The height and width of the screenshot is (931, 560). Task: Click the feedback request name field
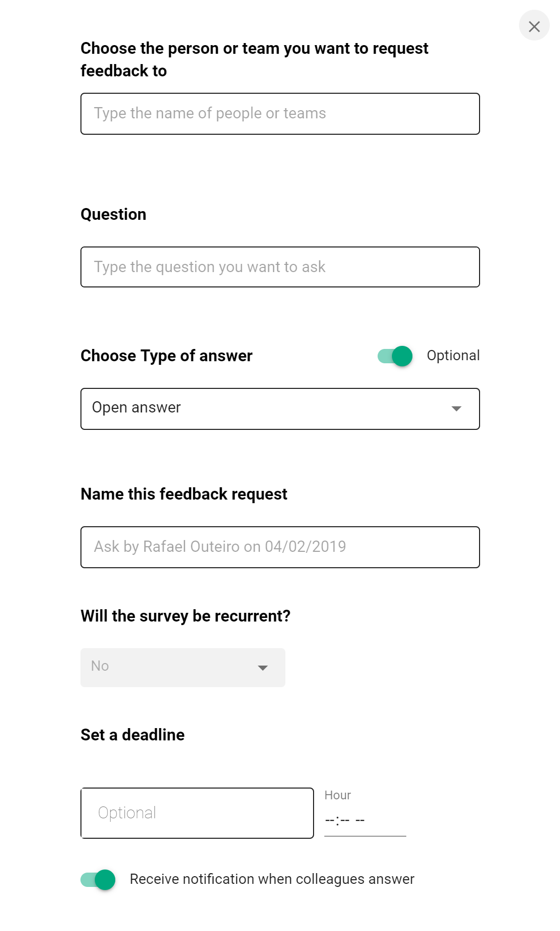(280, 547)
